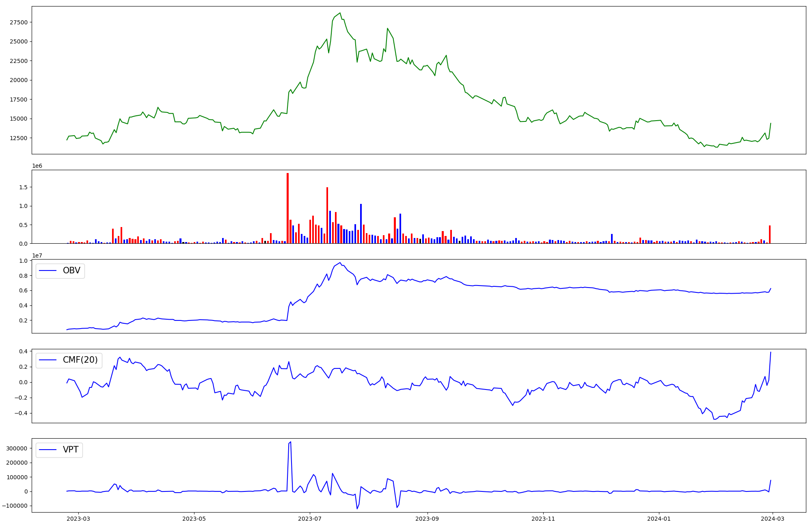Click the tallest blue volume bar
The height and width of the screenshot is (528, 812).
361,223
